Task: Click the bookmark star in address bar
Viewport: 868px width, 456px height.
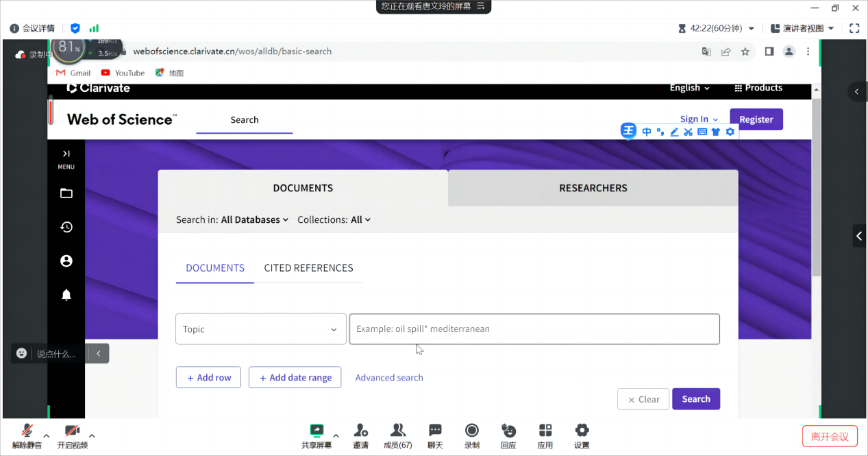Action: [x=745, y=51]
